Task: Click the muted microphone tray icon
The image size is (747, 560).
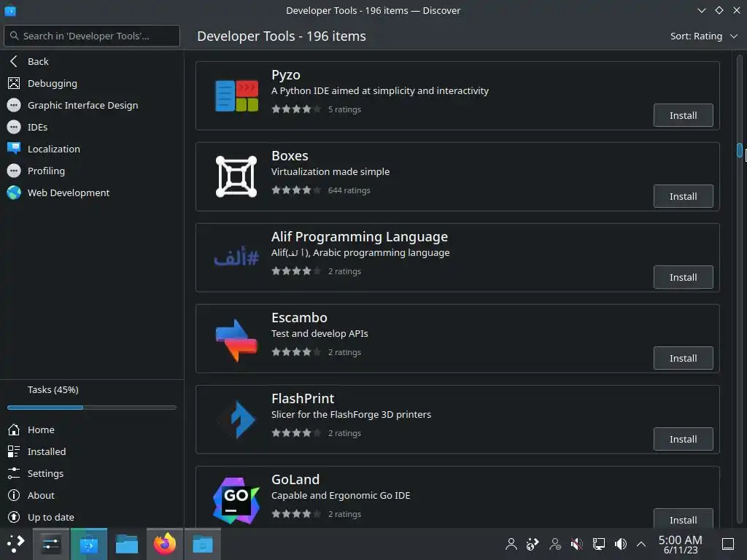Action: pos(577,544)
